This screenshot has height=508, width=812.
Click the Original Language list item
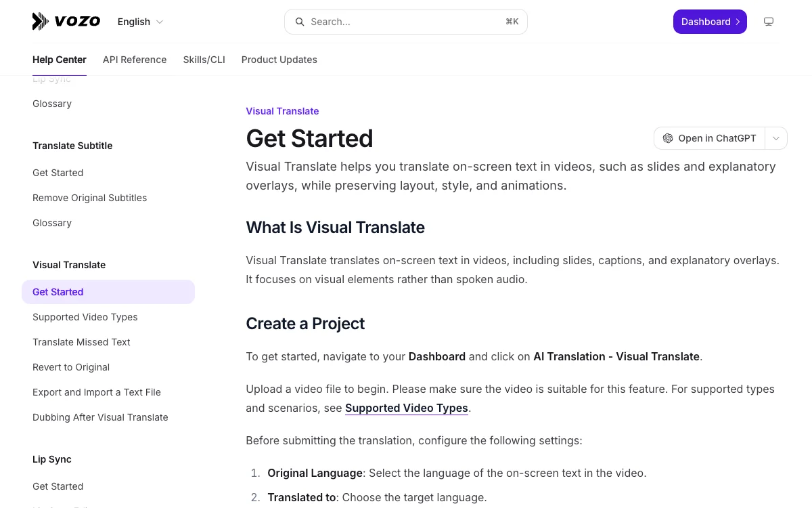coord(457,473)
